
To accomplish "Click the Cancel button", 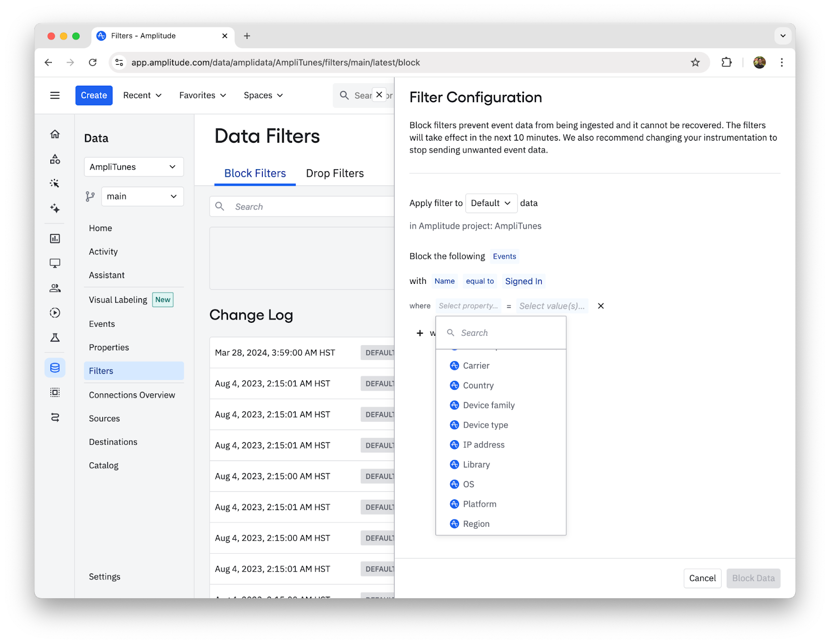I will [702, 579].
